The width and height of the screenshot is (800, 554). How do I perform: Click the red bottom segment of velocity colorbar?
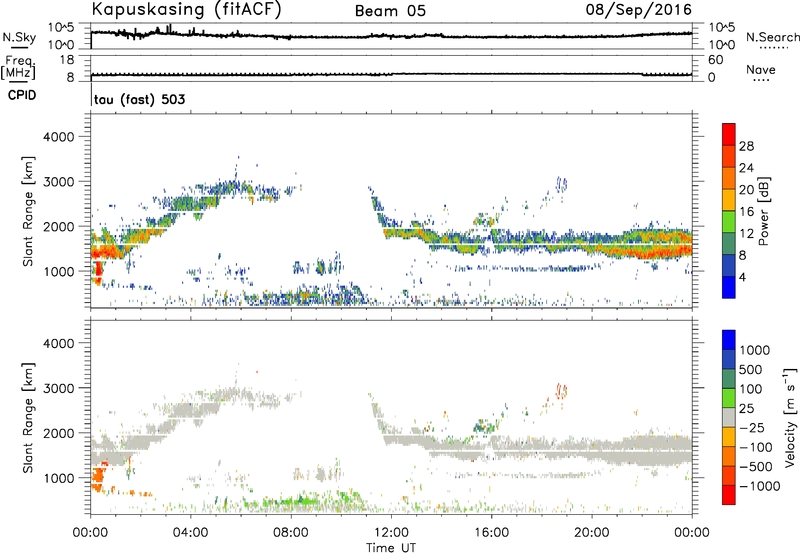[x=729, y=495]
